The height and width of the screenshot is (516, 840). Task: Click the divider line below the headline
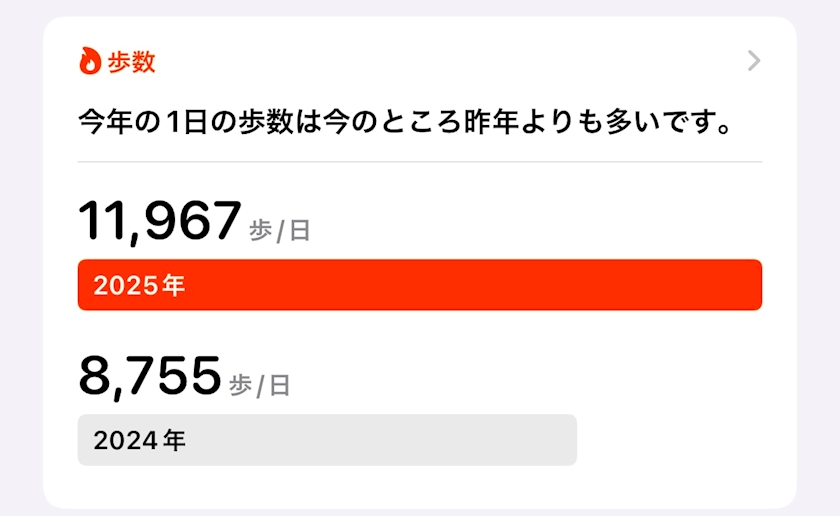click(420, 161)
